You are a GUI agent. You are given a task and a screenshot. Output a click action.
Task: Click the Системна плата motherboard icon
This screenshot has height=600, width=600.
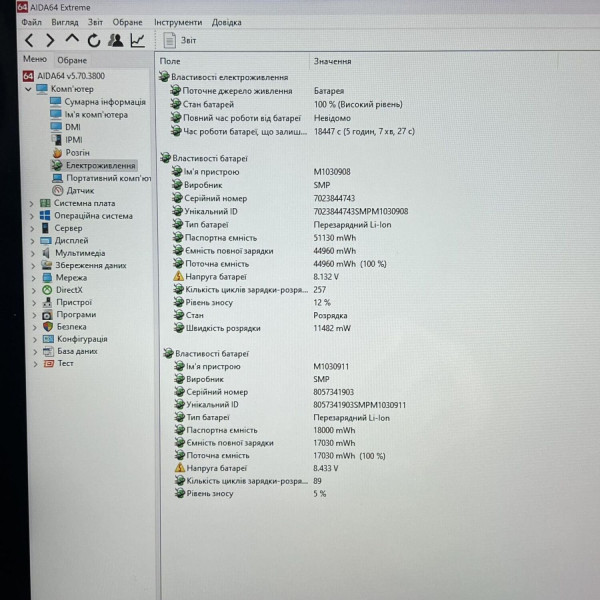coord(45,203)
